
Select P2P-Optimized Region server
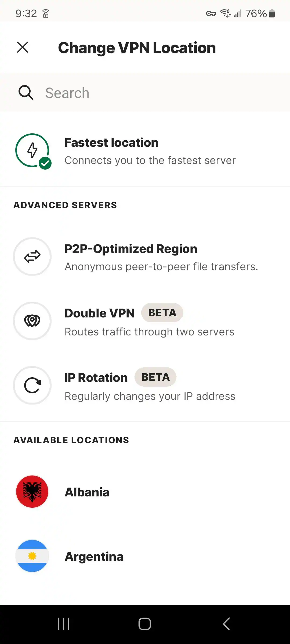(161, 257)
